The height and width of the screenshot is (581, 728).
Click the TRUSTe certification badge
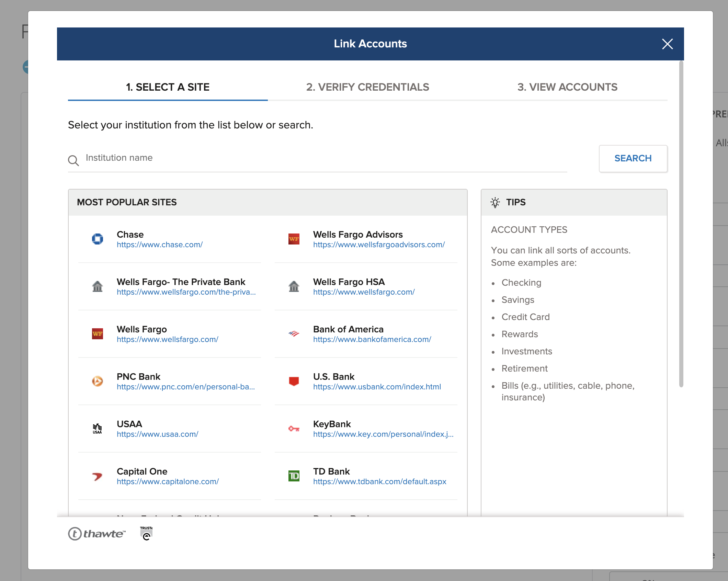[x=147, y=533]
